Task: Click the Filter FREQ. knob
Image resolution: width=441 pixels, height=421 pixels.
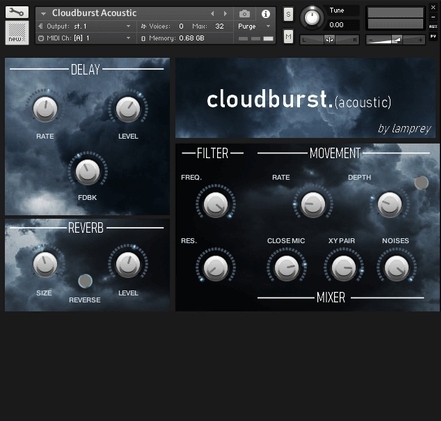Action: (216, 204)
